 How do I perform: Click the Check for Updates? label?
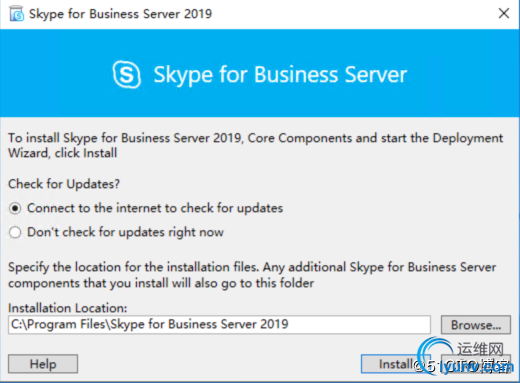(64, 184)
